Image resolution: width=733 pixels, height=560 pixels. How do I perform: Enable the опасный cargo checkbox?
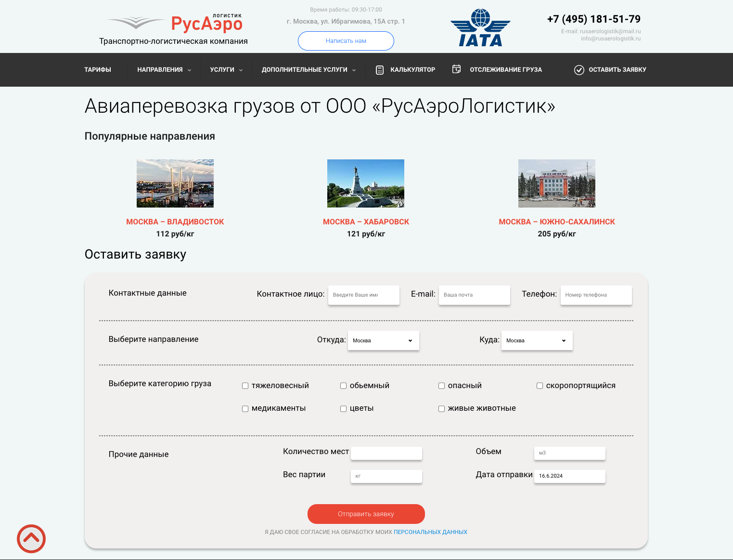[441, 386]
